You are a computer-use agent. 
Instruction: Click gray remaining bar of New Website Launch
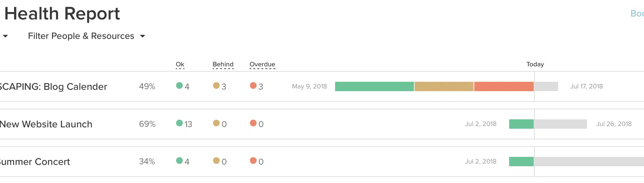[560, 124]
